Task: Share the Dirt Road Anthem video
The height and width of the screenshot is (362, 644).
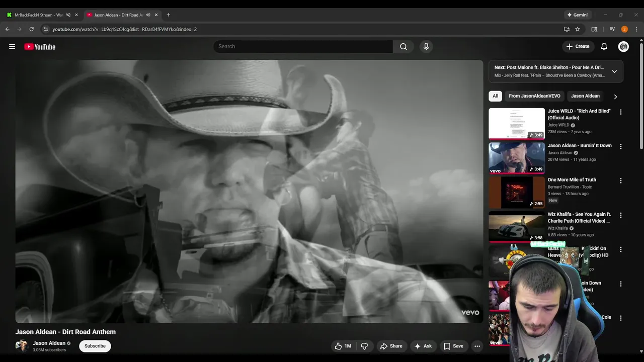Action: pyautogui.click(x=391, y=346)
